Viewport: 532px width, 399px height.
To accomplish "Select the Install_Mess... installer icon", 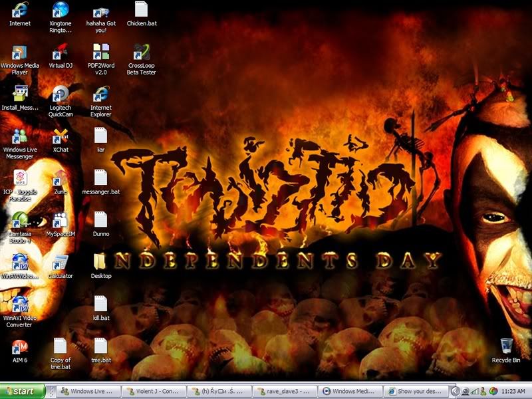I will [20, 94].
